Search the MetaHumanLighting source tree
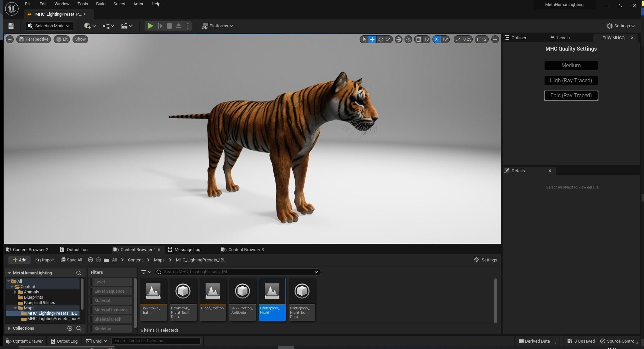 tap(79, 273)
